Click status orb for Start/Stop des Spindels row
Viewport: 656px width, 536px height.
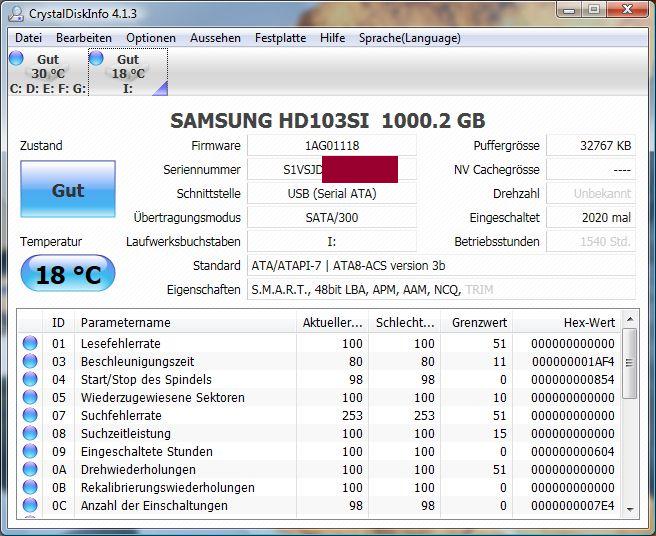[x=30, y=379]
